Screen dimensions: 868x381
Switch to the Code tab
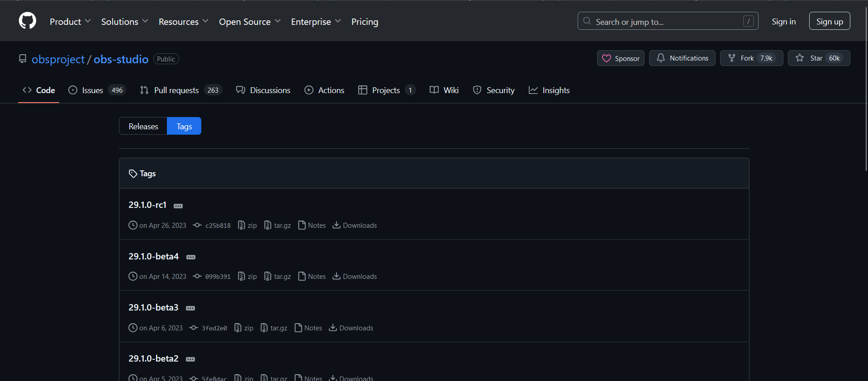pyautogui.click(x=39, y=90)
